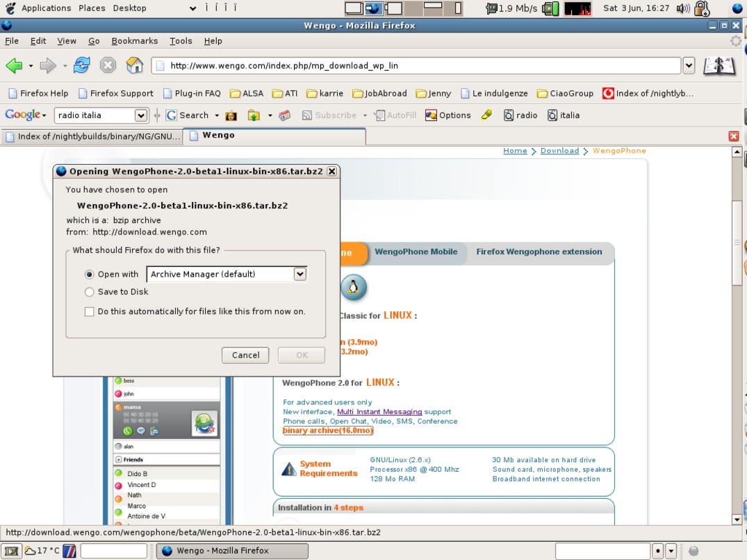Open the Back button history dropdown arrow
The image size is (747, 560).
(x=31, y=66)
